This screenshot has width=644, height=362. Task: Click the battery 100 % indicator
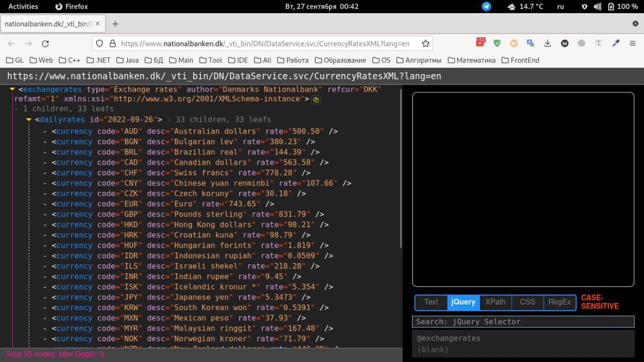pyautogui.click(x=622, y=7)
